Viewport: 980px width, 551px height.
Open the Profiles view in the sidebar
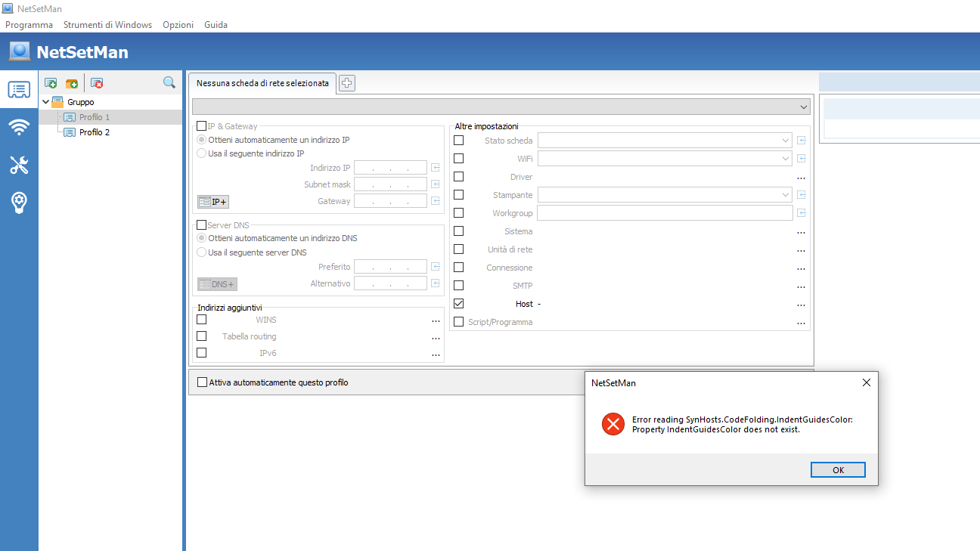point(19,90)
